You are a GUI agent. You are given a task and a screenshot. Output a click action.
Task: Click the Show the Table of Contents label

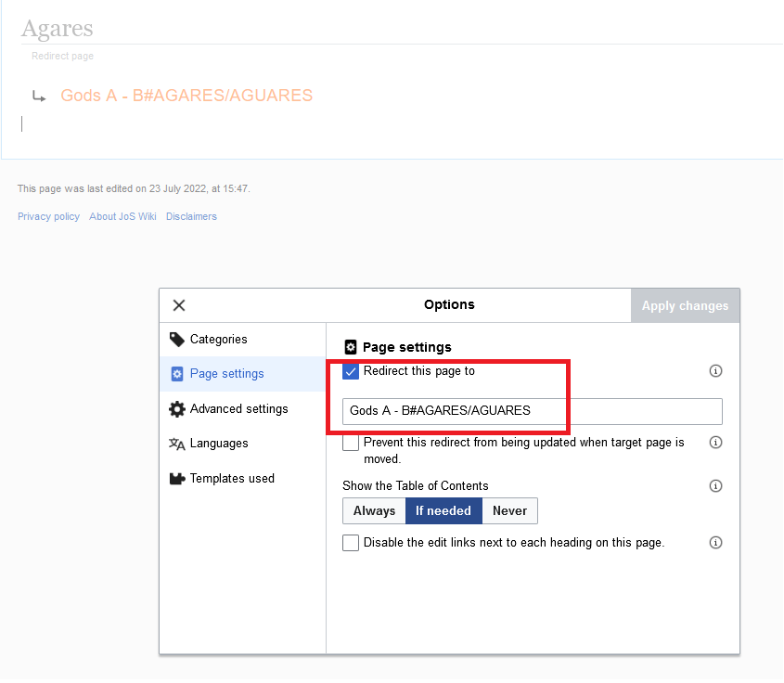[x=415, y=486]
